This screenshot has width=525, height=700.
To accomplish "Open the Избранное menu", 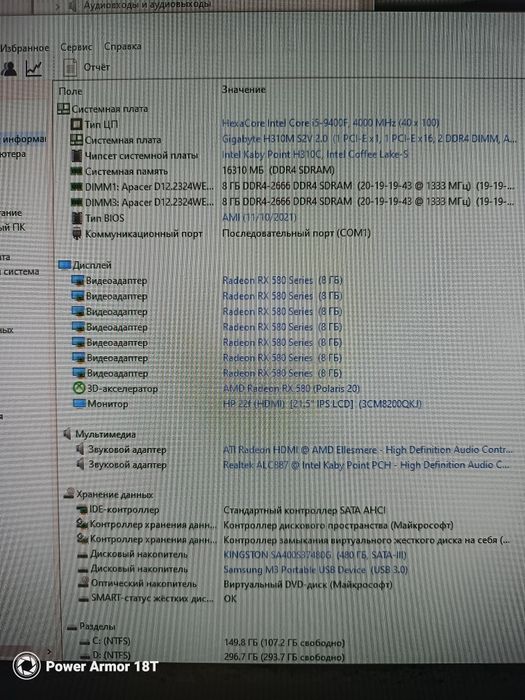I will pos(25,48).
